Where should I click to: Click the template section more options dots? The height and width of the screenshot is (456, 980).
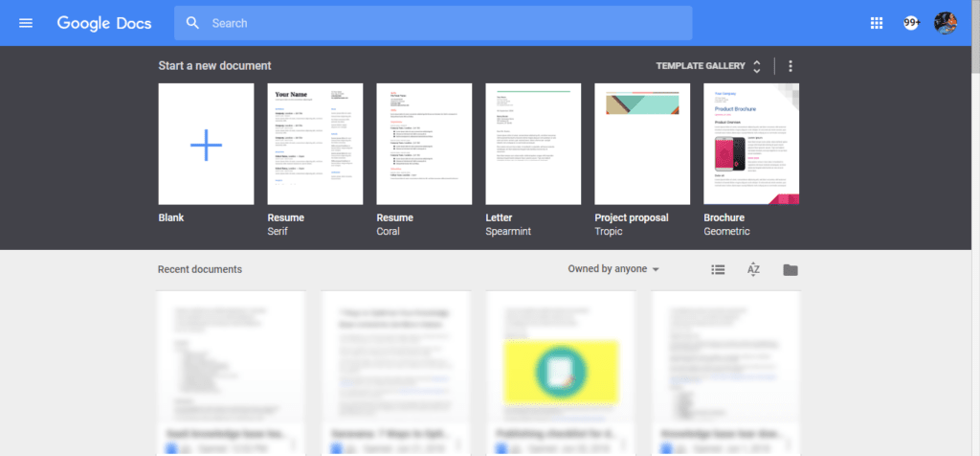coord(791,66)
